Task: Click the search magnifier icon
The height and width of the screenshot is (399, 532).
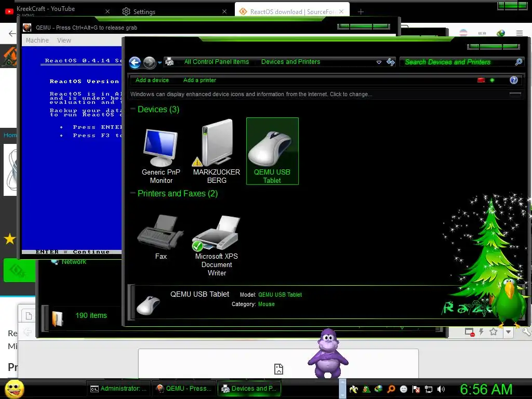Action: click(519, 62)
